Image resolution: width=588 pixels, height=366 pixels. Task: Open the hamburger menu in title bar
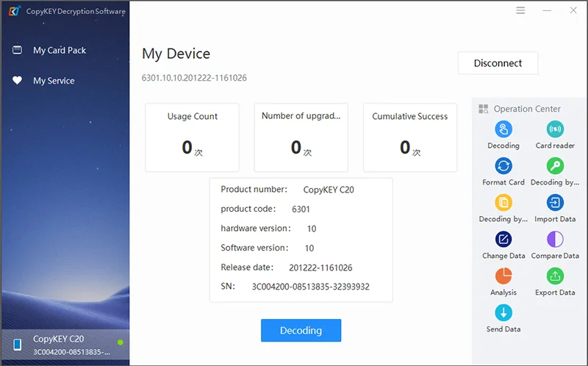point(520,10)
